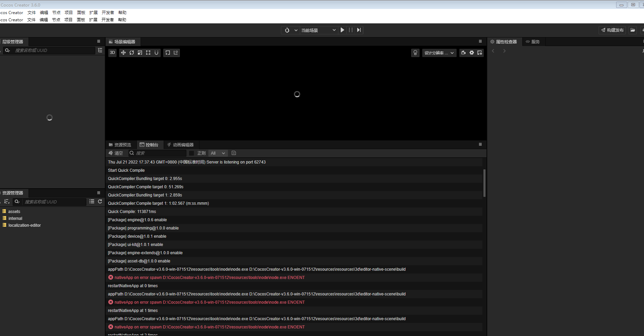Switch to the Services tab
This screenshot has height=336, width=644.
(533, 42)
